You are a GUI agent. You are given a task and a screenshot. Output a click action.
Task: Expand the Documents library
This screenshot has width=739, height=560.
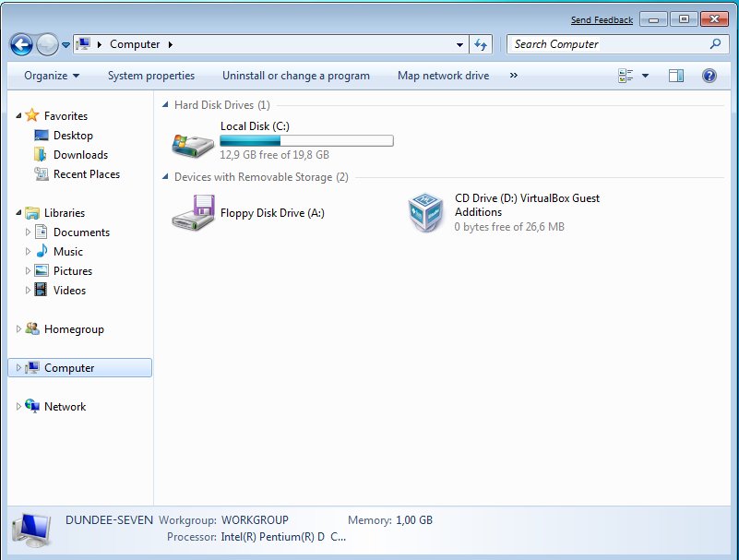28,232
